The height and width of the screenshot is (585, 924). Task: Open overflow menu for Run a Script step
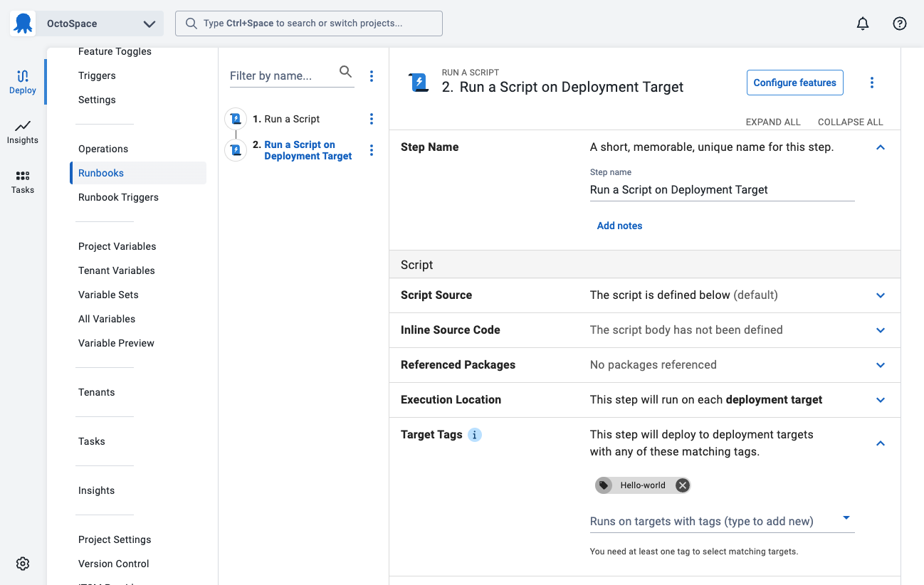372,119
